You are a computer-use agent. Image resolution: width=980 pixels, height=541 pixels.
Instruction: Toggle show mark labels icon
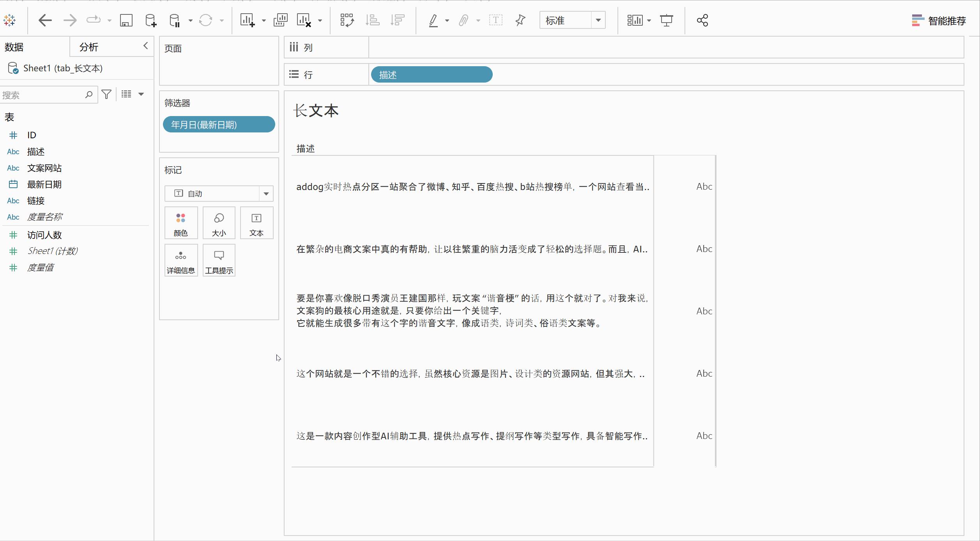tap(496, 20)
